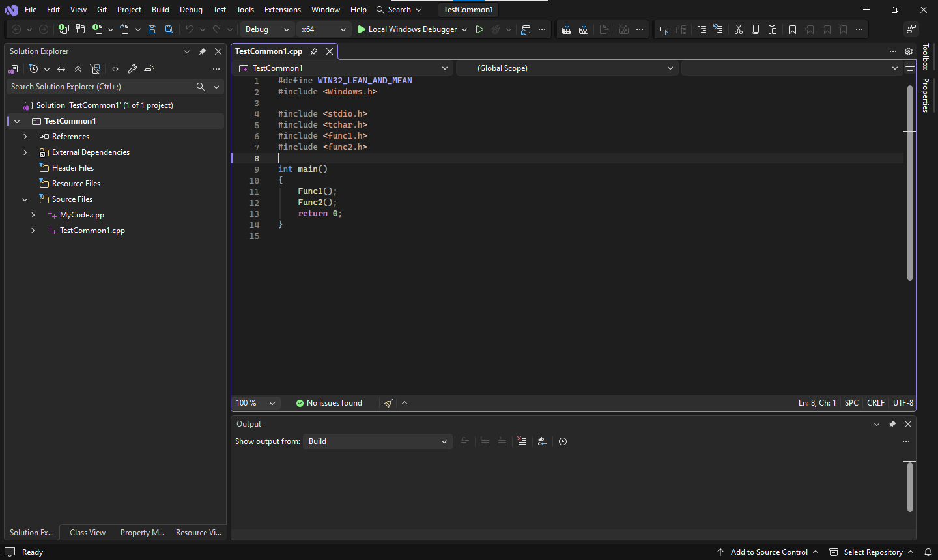Toggle word wrap in Output panel

[x=543, y=441]
